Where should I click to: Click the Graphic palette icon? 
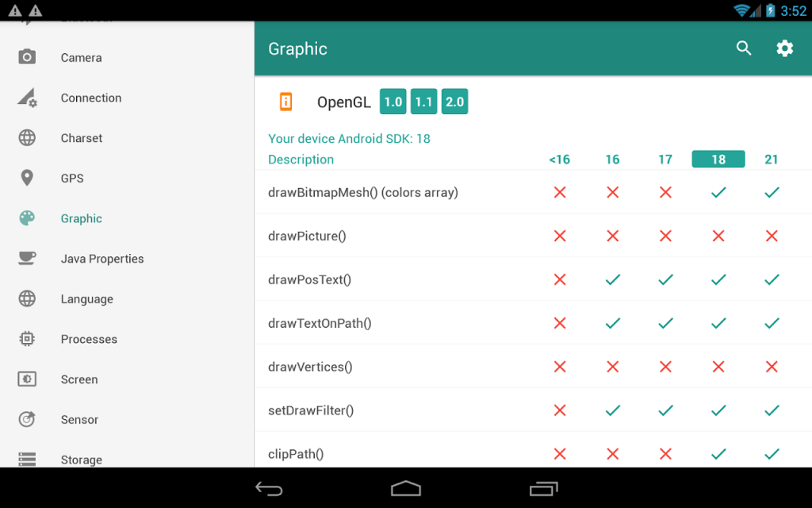(x=27, y=218)
